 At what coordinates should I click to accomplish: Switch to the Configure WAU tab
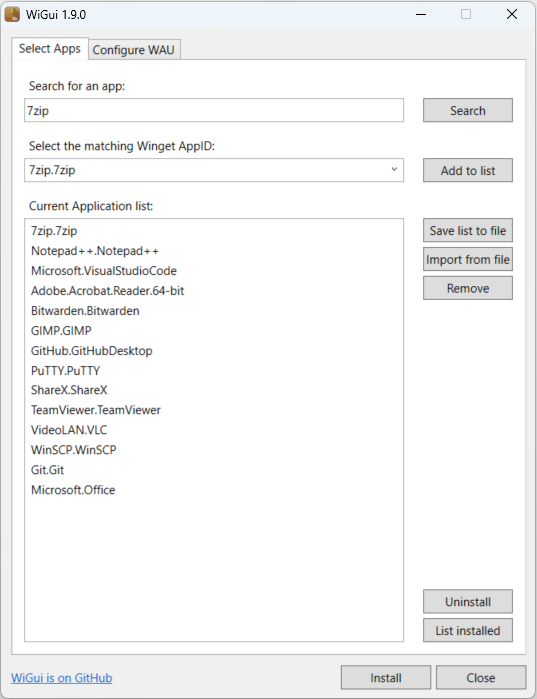coord(134,49)
